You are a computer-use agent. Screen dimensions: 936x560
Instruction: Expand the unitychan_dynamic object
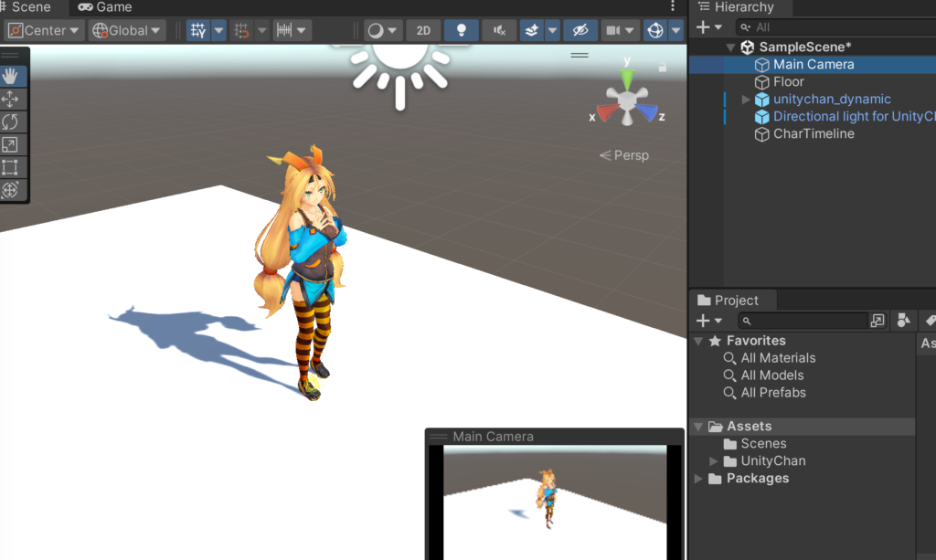point(746,100)
